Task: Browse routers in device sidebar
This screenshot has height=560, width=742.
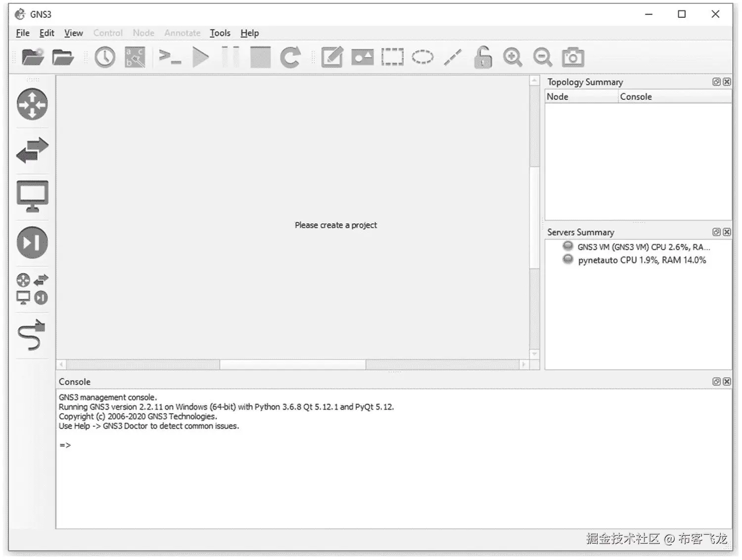Action: (x=32, y=104)
